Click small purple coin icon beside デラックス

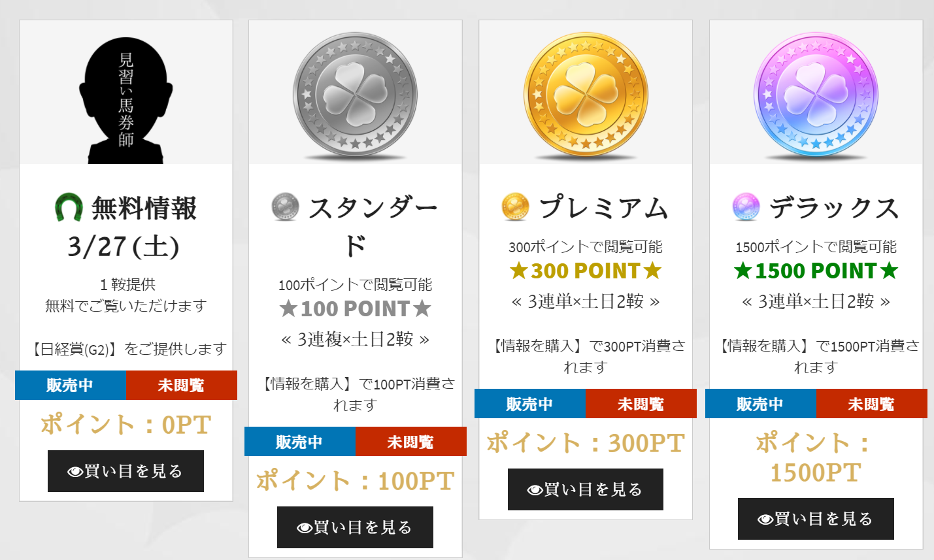[746, 208]
